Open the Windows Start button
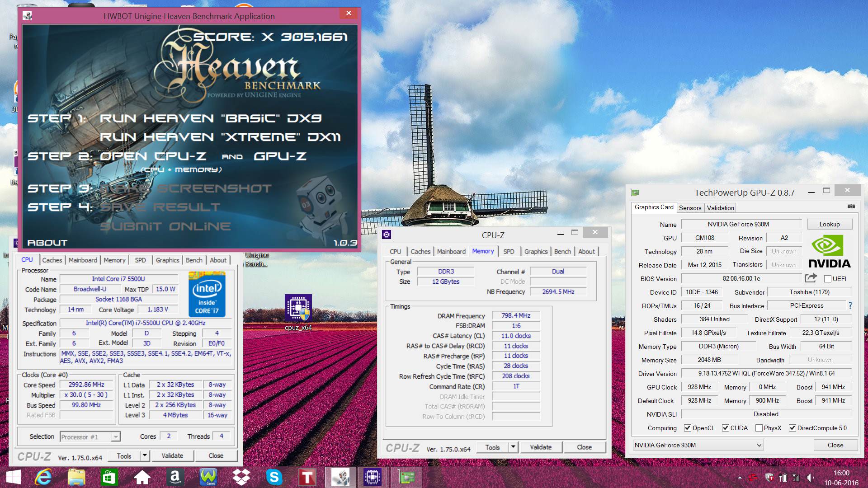The width and height of the screenshot is (868, 488). coord(14,477)
